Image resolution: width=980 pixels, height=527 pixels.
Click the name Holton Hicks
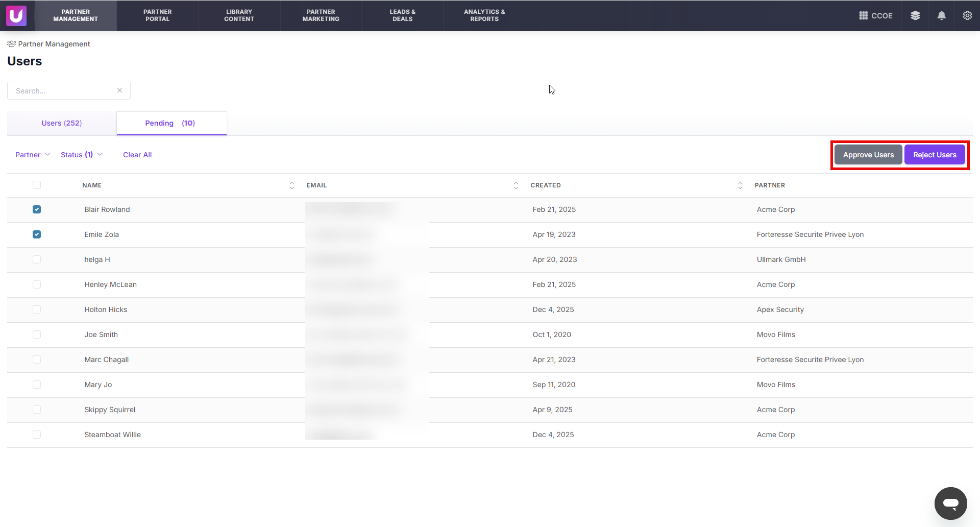click(x=106, y=309)
